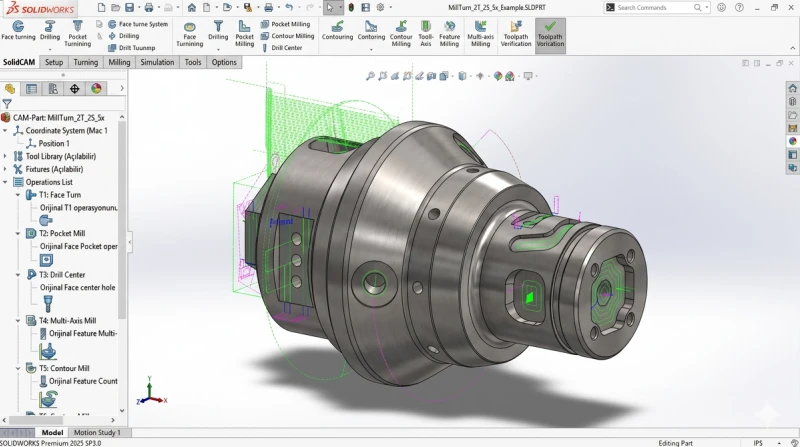Image resolution: width=800 pixels, height=447 pixels.
Task: Click the small Contour Milling command
Action: click(287, 36)
